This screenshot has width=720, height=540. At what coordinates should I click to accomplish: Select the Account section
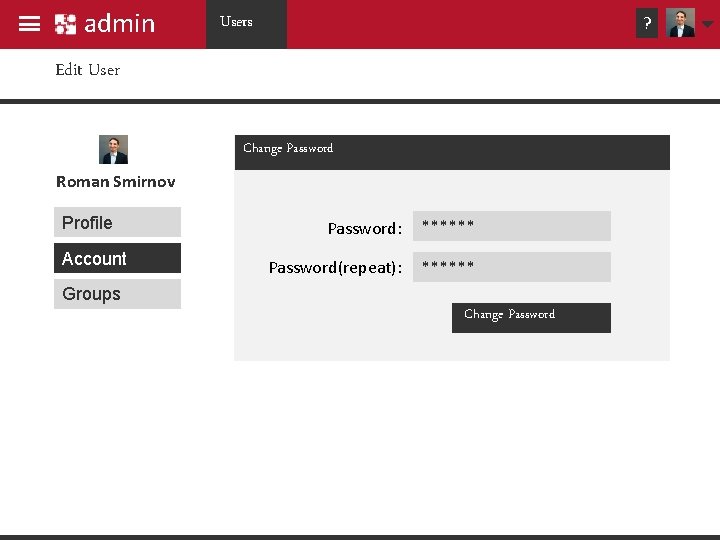[118, 258]
